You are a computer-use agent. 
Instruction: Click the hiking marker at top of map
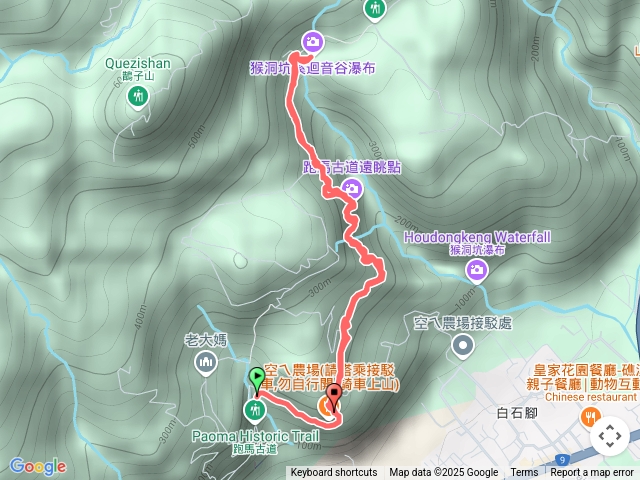375,9
